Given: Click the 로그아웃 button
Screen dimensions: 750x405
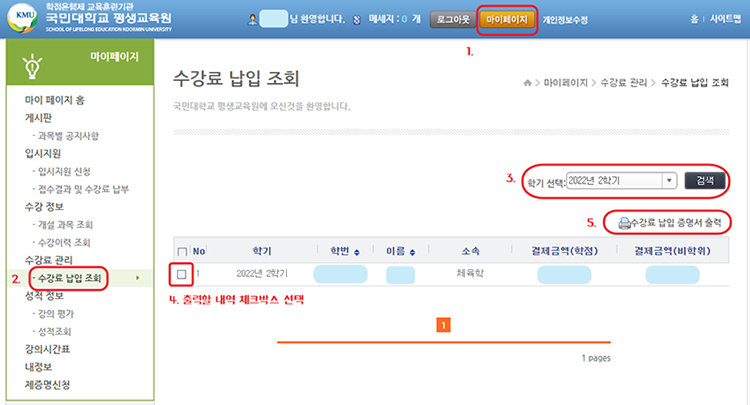Looking at the screenshot, I should 453,19.
